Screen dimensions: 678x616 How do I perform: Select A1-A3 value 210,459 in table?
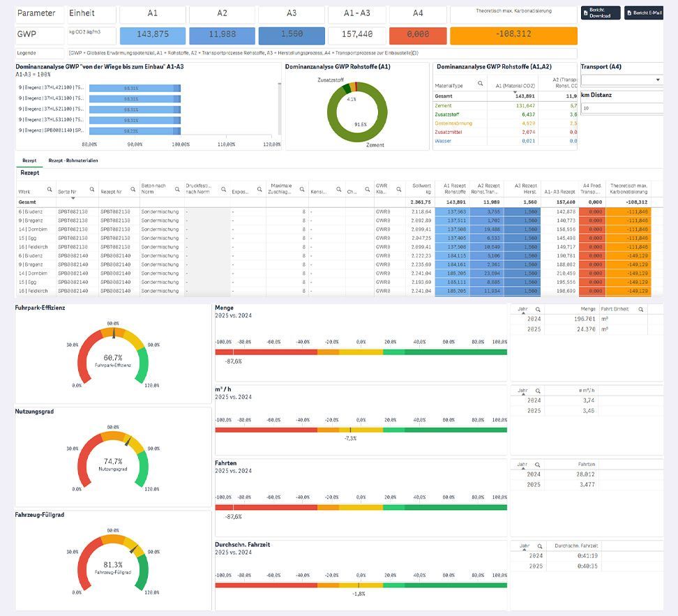coord(566,273)
